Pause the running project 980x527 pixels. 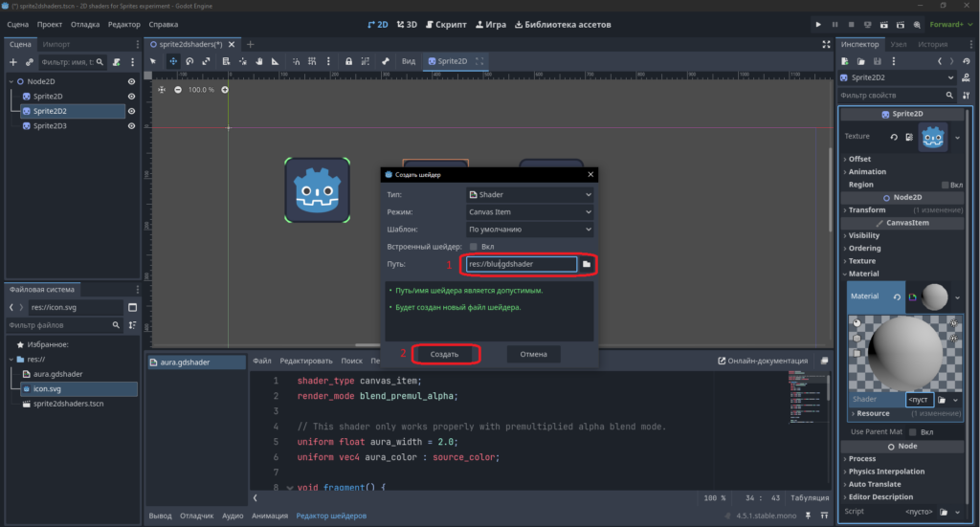(x=835, y=24)
